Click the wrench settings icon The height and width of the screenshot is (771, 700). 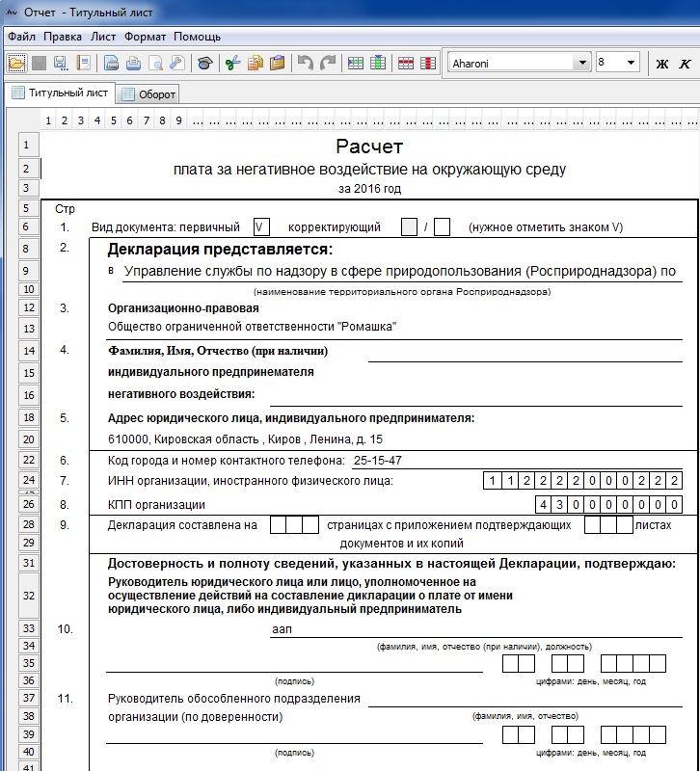pos(176,63)
